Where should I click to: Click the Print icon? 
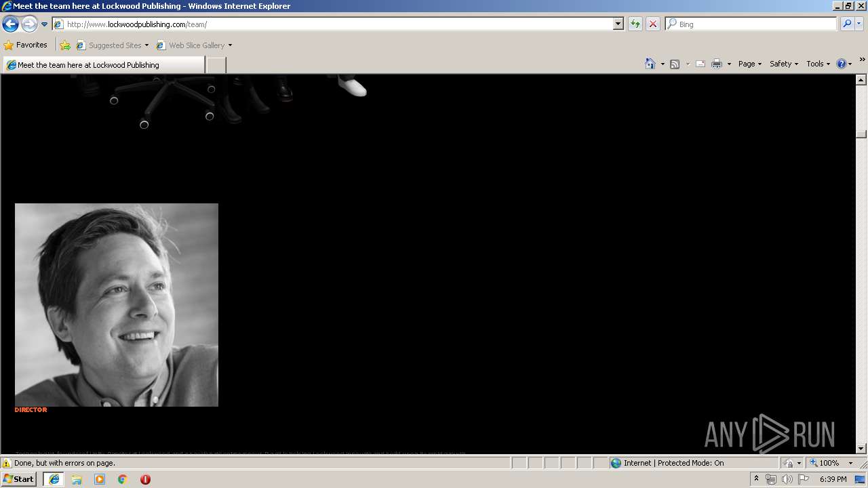click(x=717, y=64)
